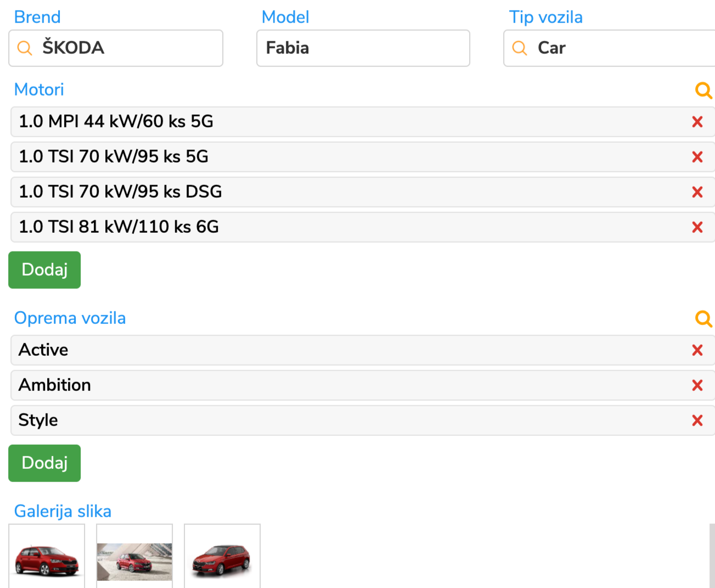This screenshot has width=715, height=588.
Task: Open the Motori search magnifier
Action: click(x=703, y=90)
